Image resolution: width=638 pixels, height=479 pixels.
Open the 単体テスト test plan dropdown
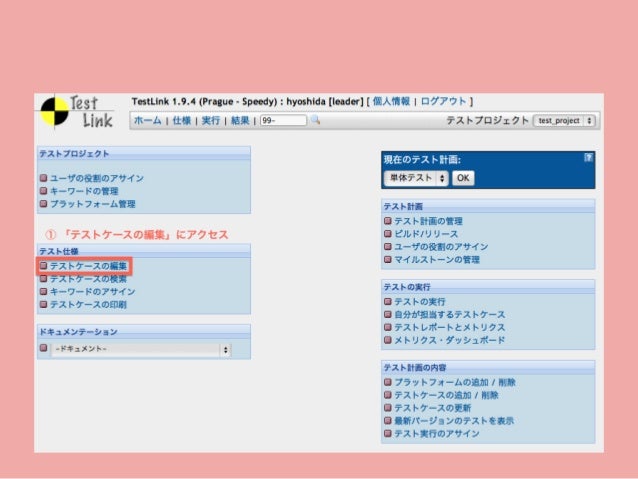pos(416,178)
